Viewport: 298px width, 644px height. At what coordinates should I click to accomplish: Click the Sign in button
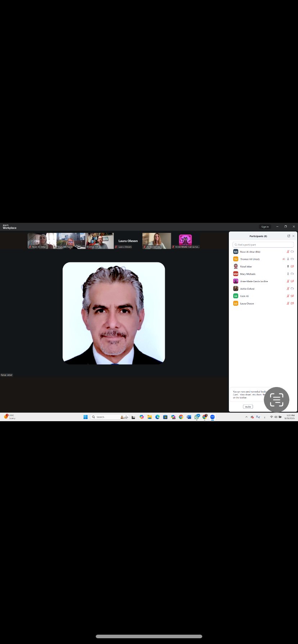(x=265, y=227)
